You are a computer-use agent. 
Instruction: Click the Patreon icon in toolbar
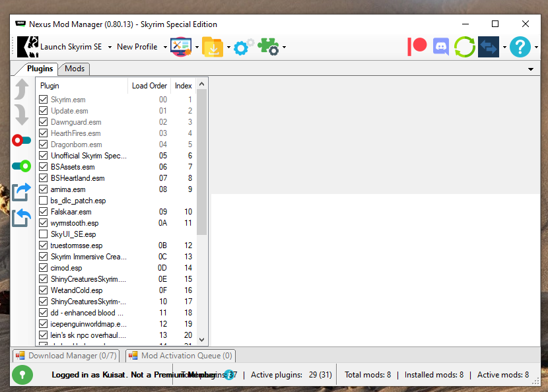tap(417, 47)
